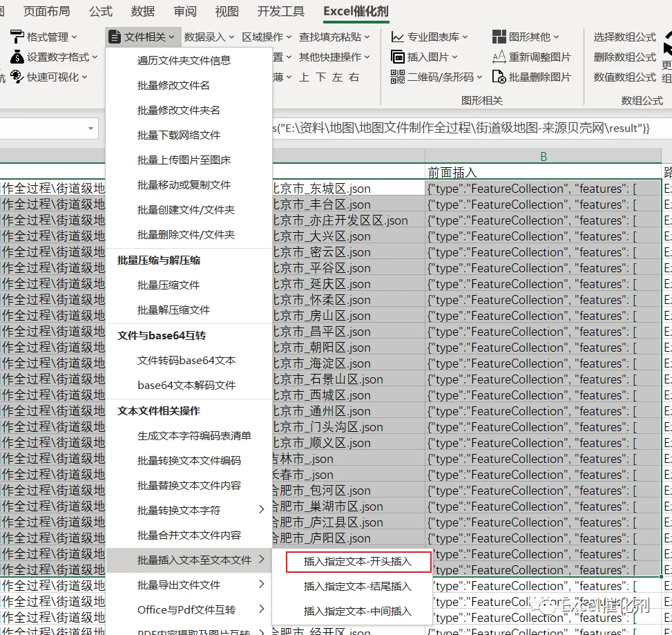
Task: Click the 重新调整图片 icon
Action: [x=499, y=57]
